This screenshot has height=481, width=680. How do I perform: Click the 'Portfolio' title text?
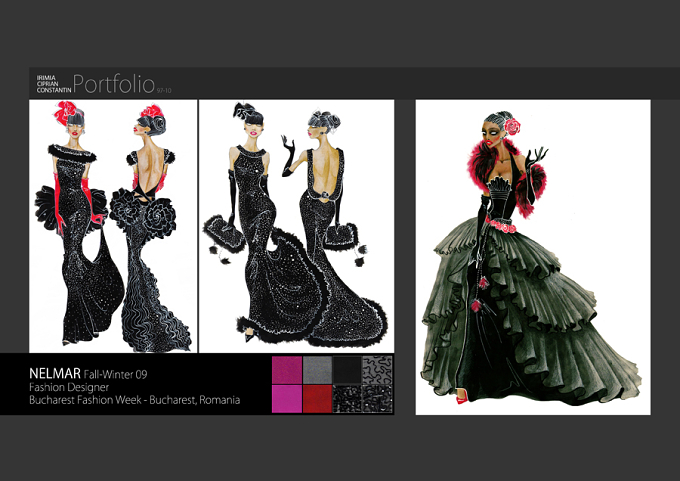114,83
